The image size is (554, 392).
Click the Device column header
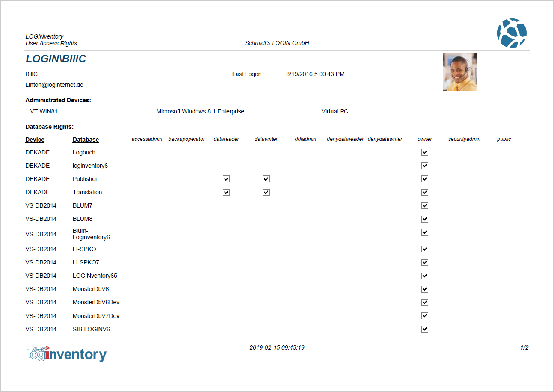[x=35, y=140]
